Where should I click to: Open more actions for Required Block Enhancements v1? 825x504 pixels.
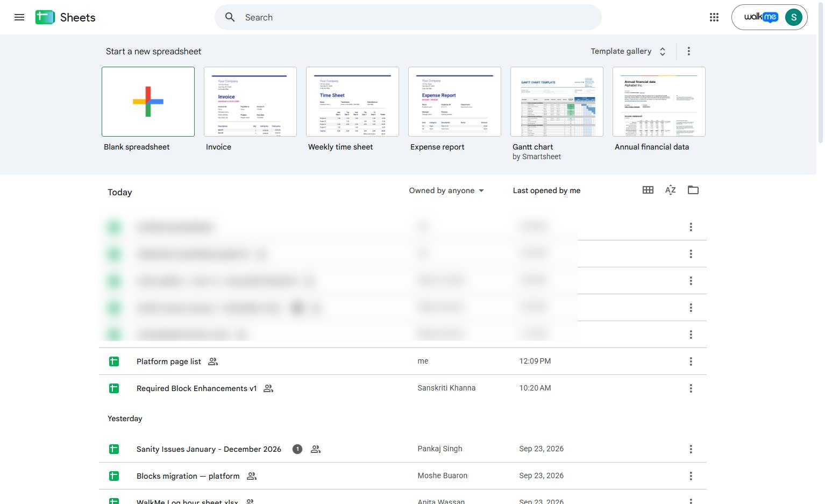691,388
